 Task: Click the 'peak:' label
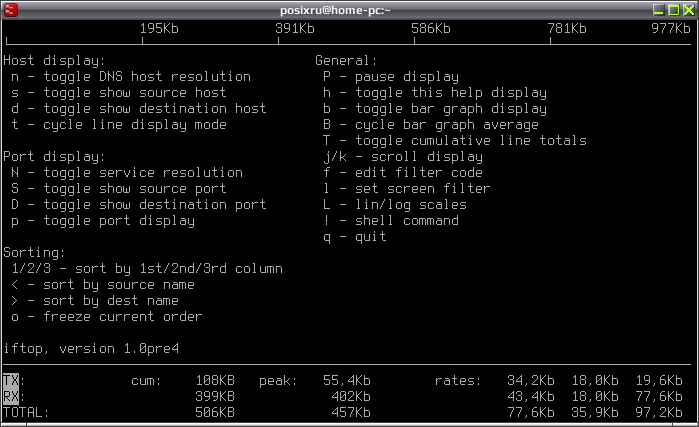pyautogui.click(x=278, y=381)
